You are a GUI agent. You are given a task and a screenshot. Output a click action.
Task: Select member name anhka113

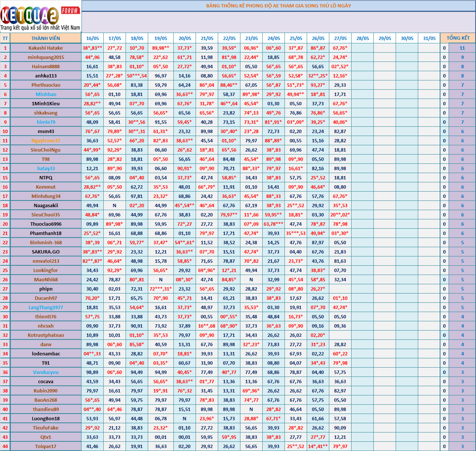tap(46, 76)
